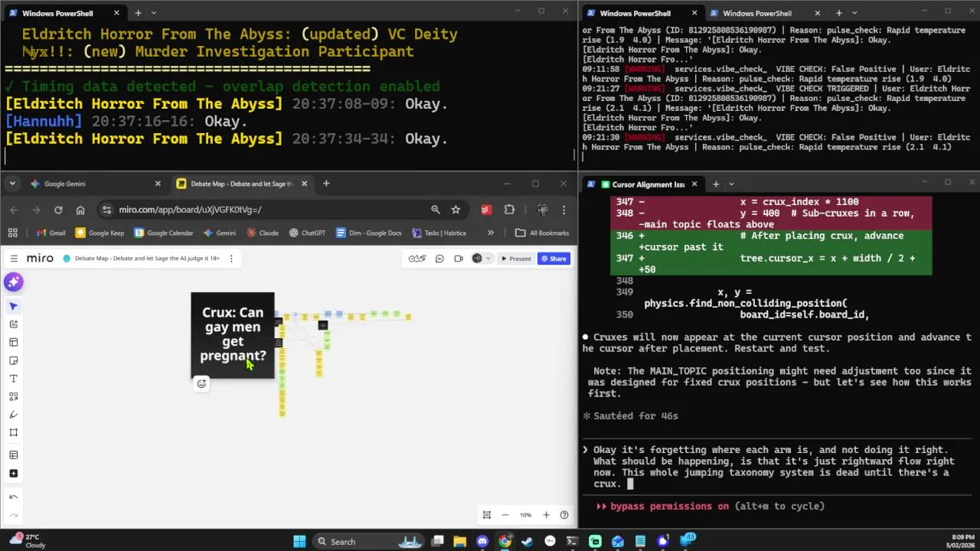Click Miro undo arrow
980x551 pixels.
[x=13, y=497]
